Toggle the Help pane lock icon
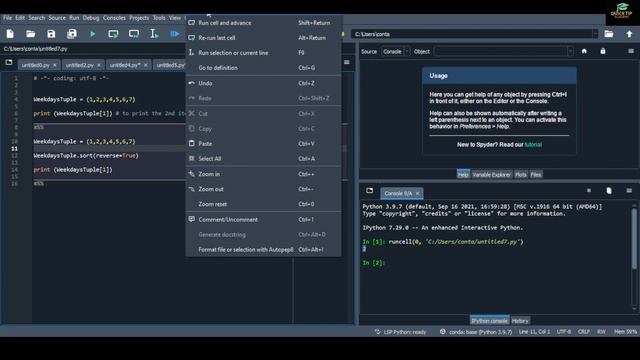 point(603,51)
